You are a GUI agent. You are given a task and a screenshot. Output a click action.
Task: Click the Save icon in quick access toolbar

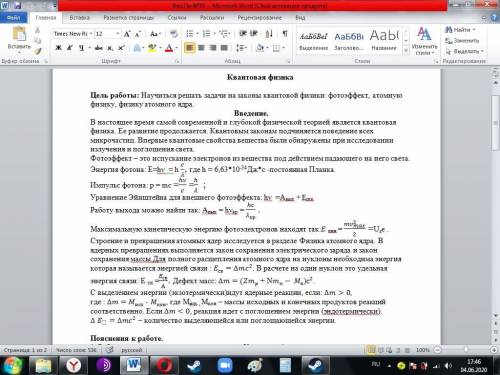point(17,5)
